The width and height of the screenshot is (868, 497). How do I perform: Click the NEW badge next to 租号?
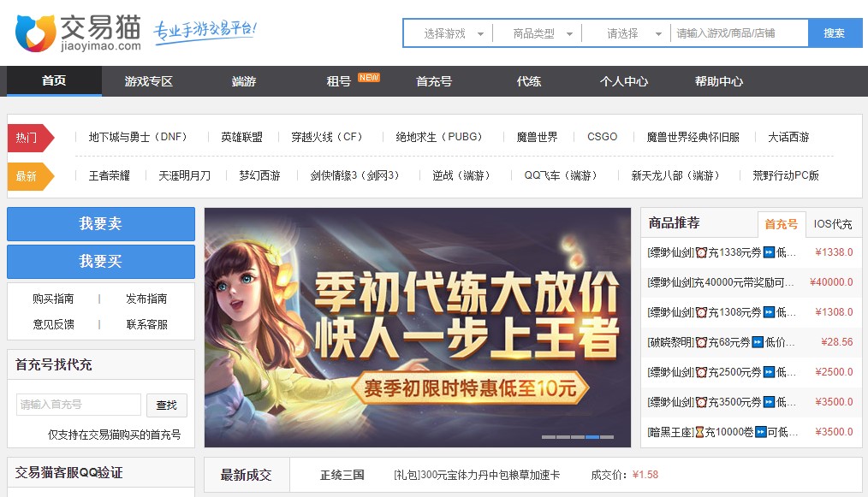[x=369, y=78]
